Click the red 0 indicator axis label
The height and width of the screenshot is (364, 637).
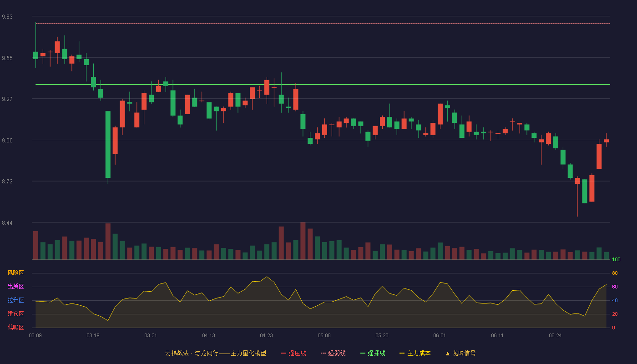pyautogui.click(x=613, y=328)
